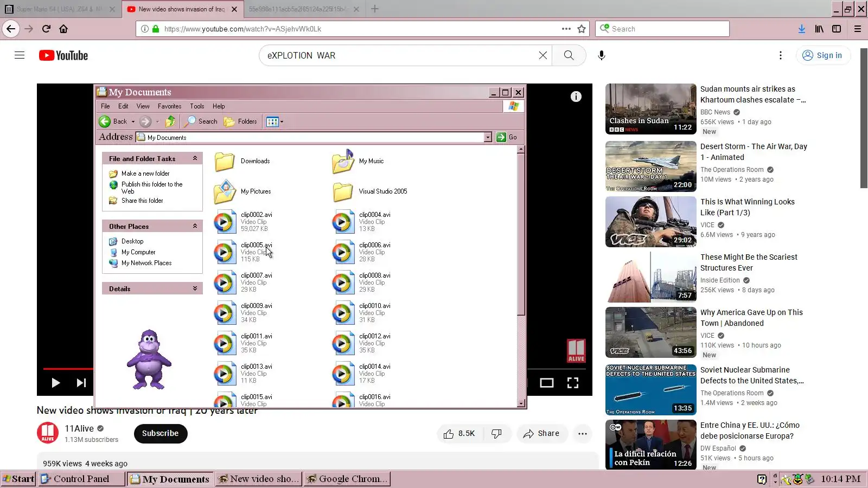This screenshot has width=868, height=488.
Task: Open the browser home page
Action: (63, 29)
